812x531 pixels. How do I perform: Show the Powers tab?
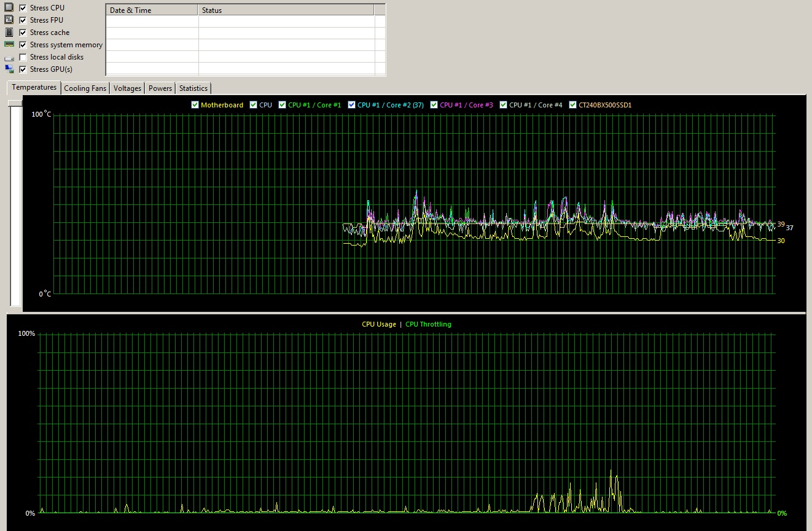click(160, 88)
